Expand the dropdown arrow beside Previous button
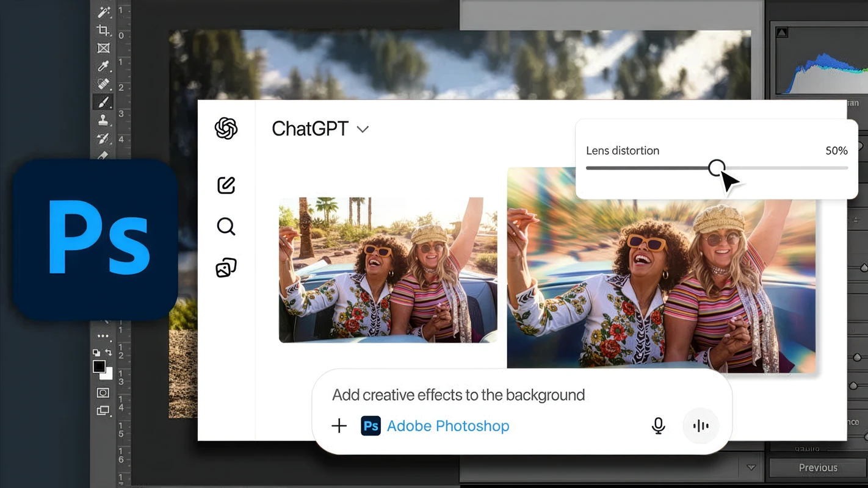This screenshot has width=868, height=488. [751, 467]
